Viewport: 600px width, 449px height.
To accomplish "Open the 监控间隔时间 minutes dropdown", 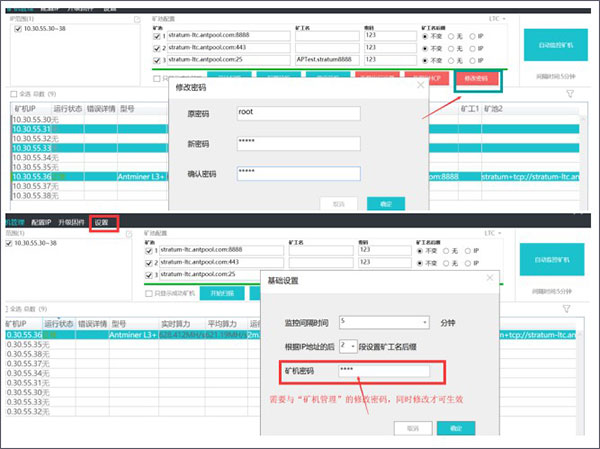I will click(384, 322).
